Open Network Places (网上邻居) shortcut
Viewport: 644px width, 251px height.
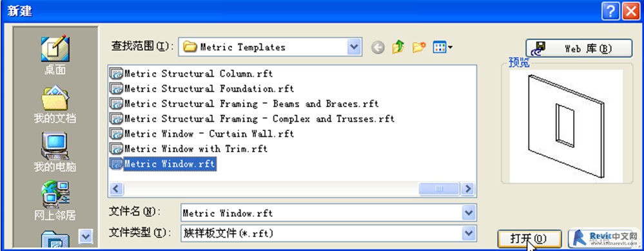(x=55, y=201)
